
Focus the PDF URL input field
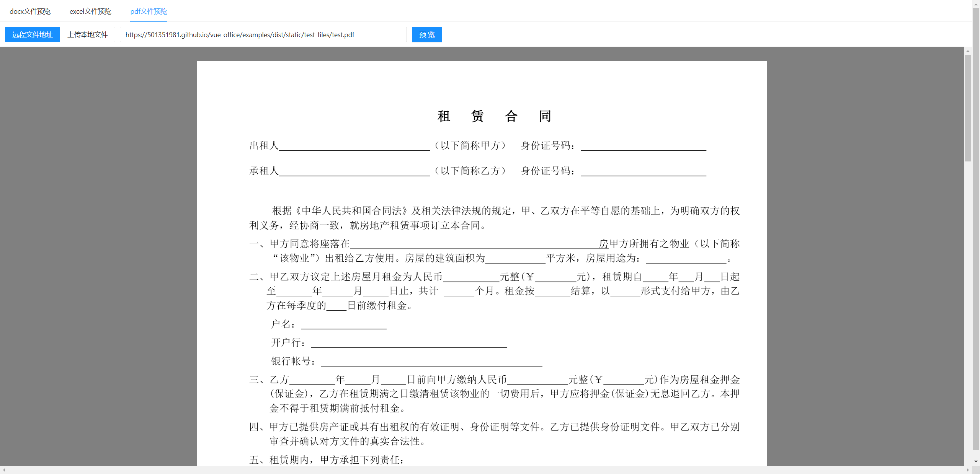263,34
